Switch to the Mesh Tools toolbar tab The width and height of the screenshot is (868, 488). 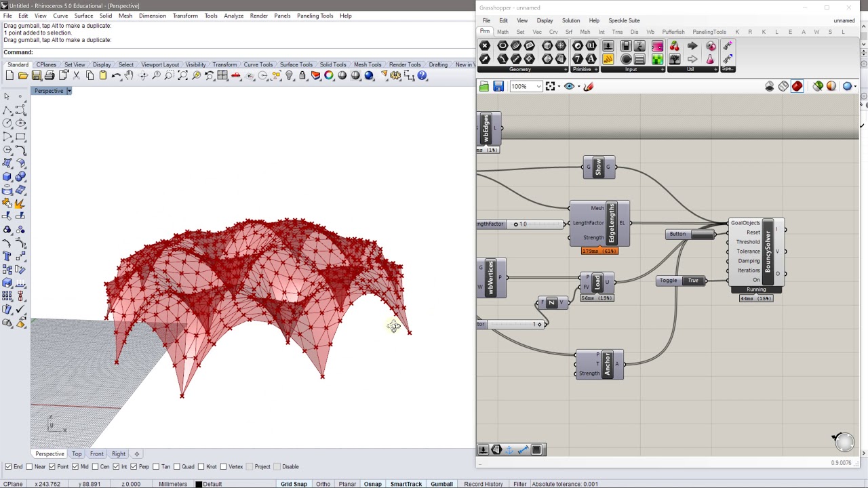(x=368, y=65)
